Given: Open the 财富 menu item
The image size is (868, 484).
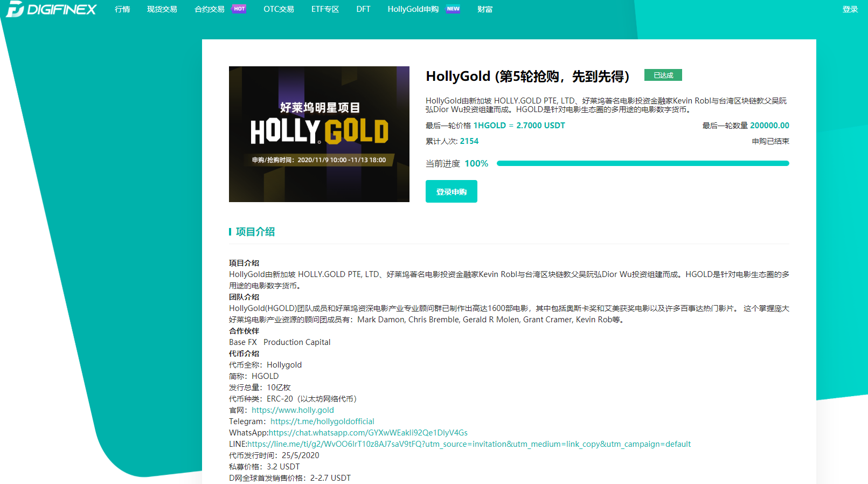Looking at the screenshot, I should coord(485,9).
